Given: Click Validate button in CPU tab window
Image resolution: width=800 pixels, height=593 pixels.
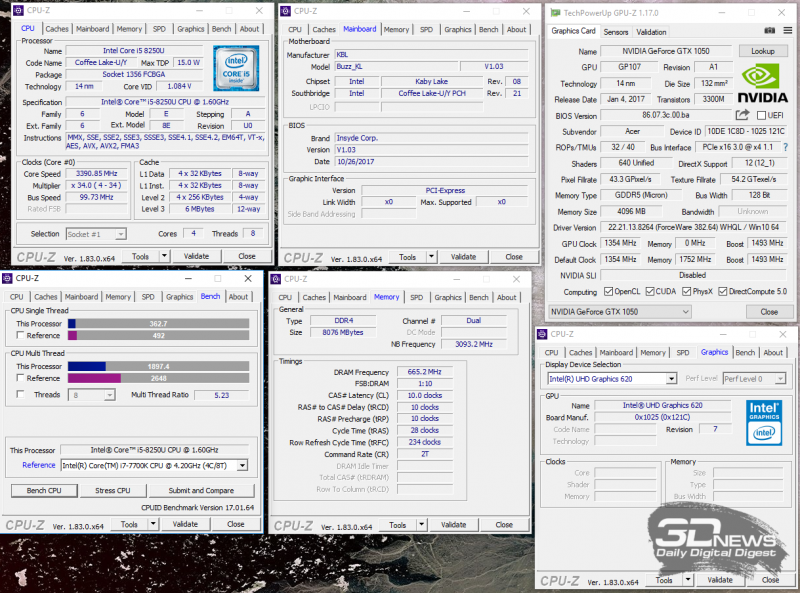Looking at the screenshot, I should coord(196,256).
